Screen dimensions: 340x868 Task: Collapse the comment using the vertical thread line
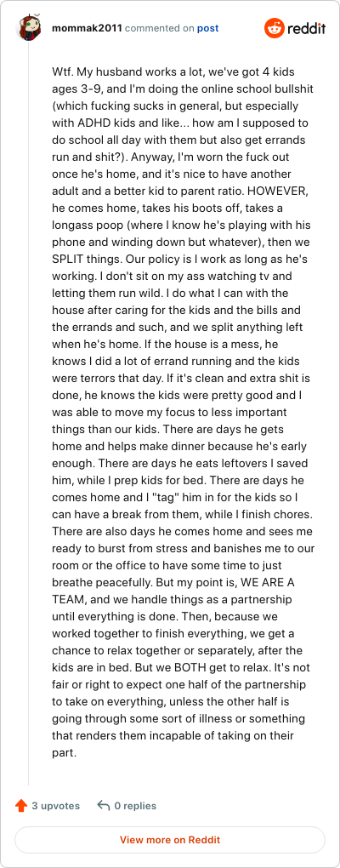coord(29,415)
